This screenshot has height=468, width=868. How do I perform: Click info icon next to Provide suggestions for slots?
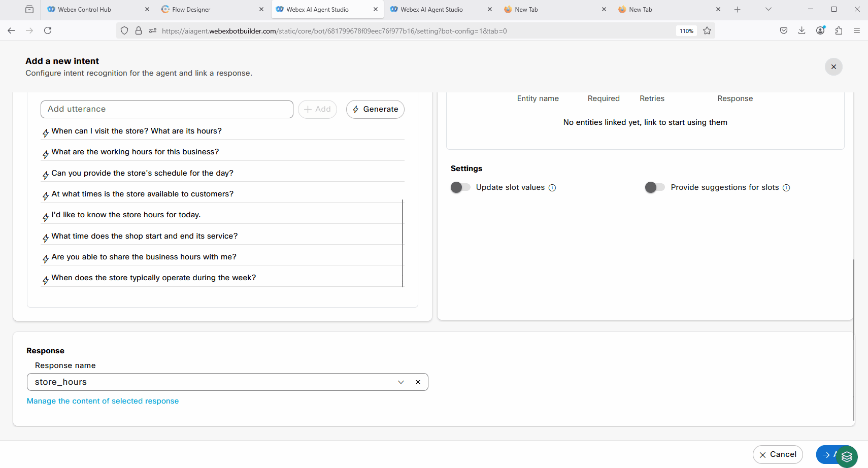pyautogui.click(x=786, y=188)
